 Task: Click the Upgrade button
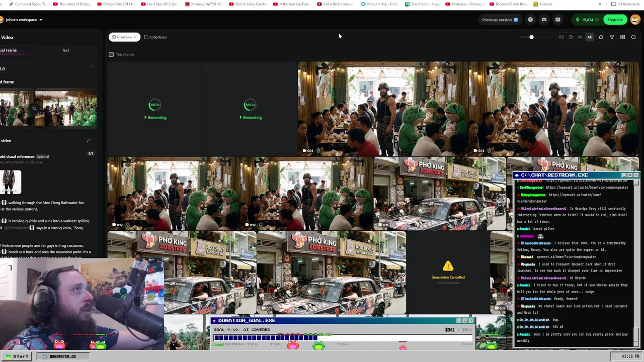pyautogui.click(x=615, y=20)
